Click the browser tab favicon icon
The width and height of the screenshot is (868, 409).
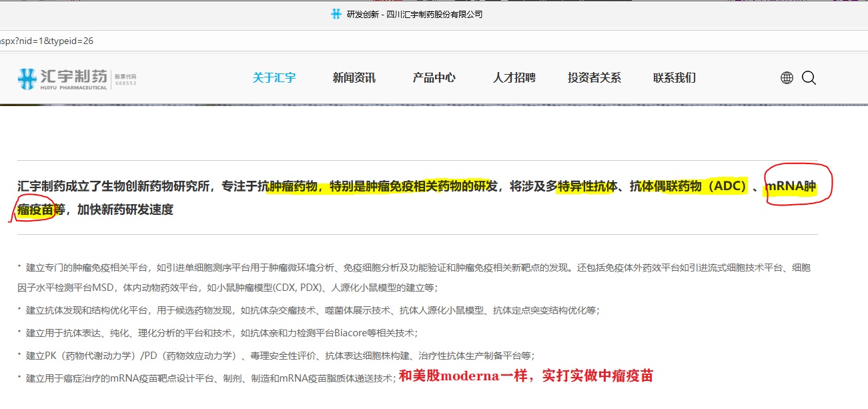(336, 14)
